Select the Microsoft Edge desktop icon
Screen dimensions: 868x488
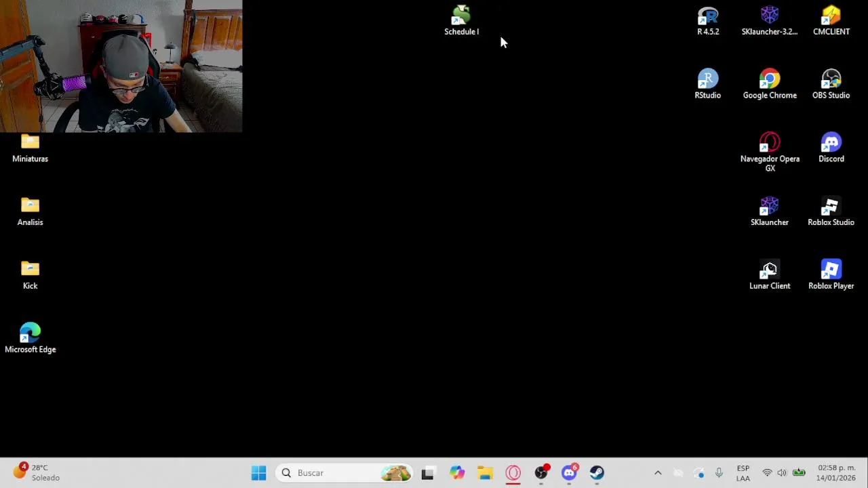point(30,339)
